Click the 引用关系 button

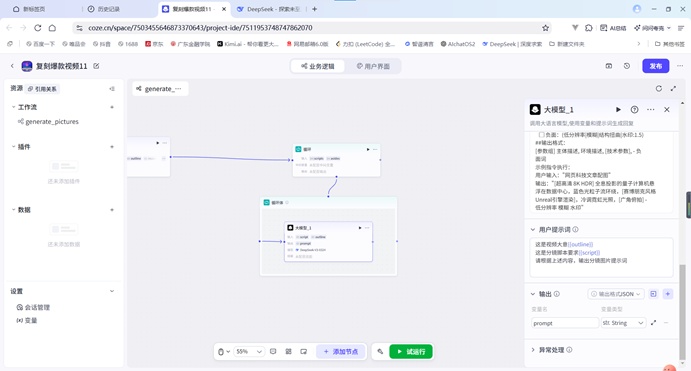coord(42,89)
